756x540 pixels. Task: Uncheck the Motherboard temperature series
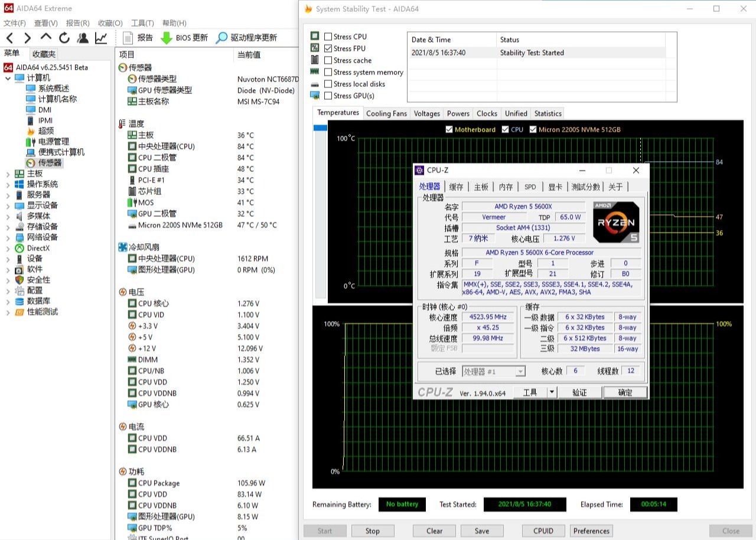[449, 129]
